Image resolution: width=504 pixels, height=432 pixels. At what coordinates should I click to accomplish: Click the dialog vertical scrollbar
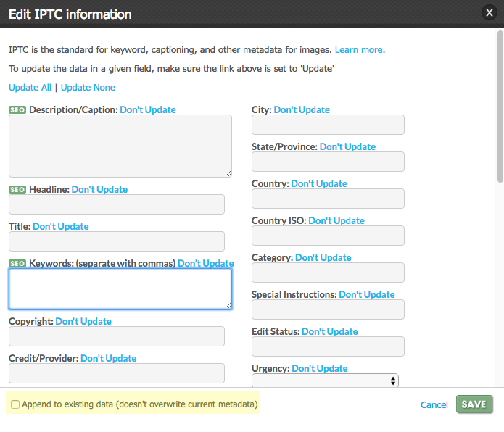point(500,107)
